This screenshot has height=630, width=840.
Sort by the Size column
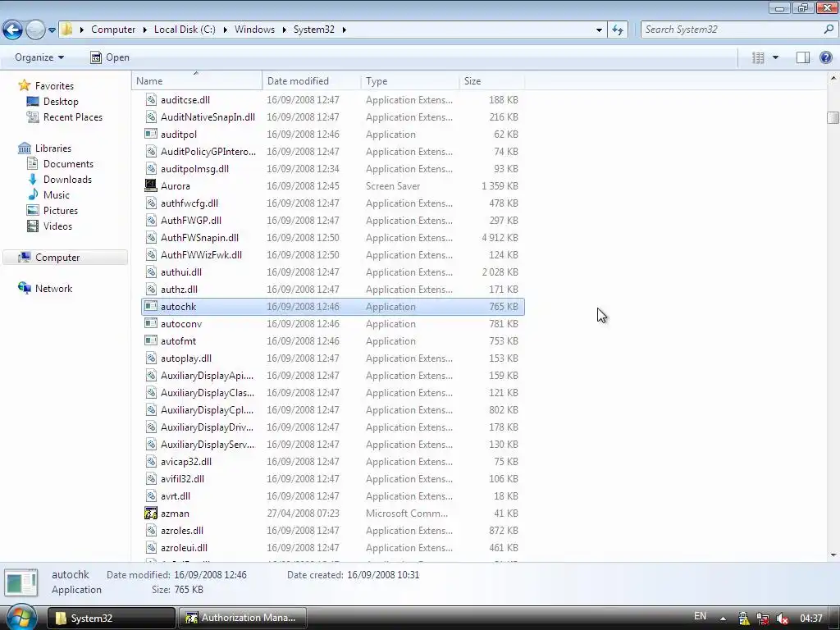pos(492,81)
